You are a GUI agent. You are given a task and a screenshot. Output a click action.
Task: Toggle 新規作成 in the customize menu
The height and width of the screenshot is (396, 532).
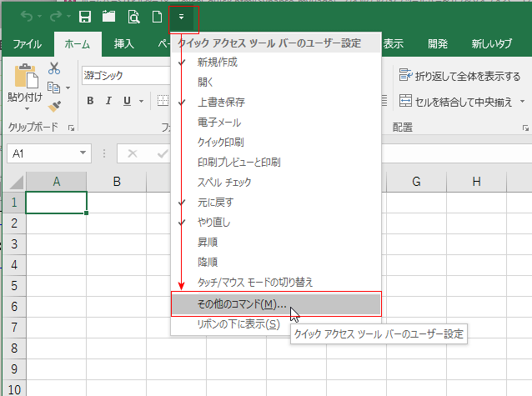coord(276,62)
